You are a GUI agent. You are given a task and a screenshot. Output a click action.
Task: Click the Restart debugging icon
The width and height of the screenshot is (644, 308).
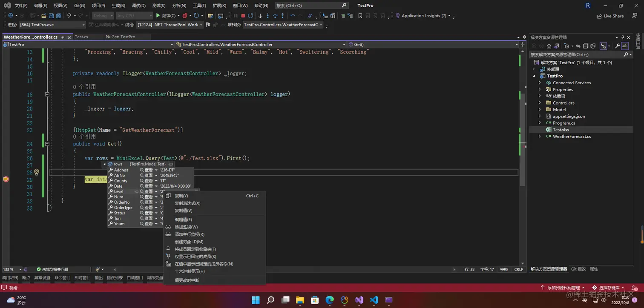(250, 16)
